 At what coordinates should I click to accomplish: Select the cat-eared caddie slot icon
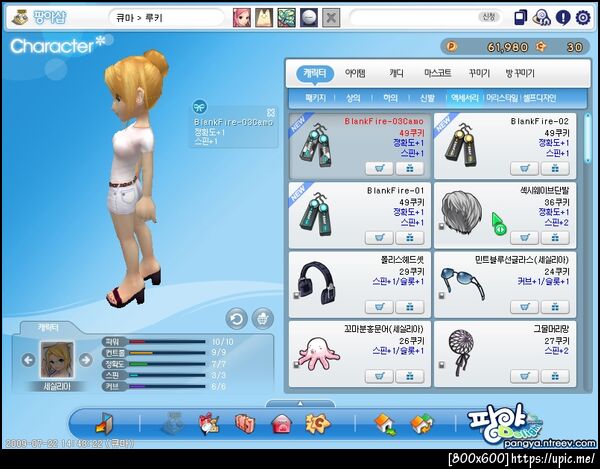pos(264,18)
